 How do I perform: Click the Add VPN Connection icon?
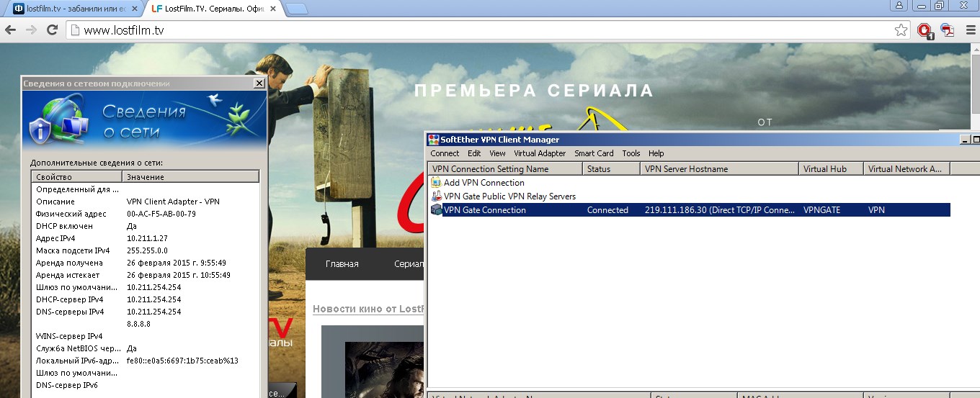click(x=436, y=183)
